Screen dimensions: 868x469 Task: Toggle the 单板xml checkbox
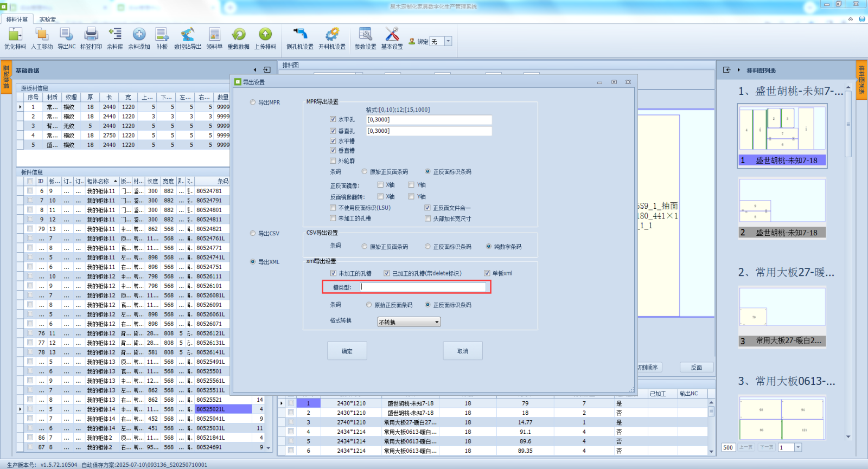coord(487,273)
